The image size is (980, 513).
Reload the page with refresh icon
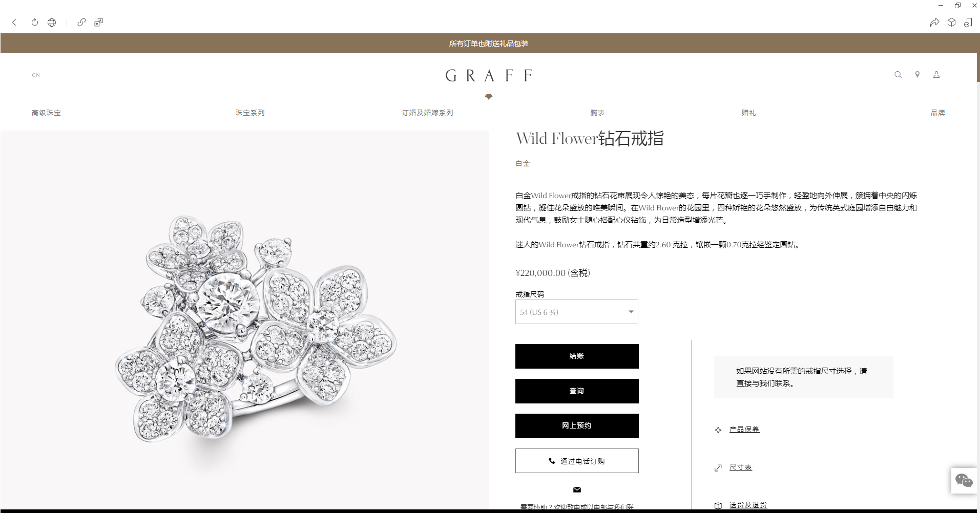coord(35,22)
